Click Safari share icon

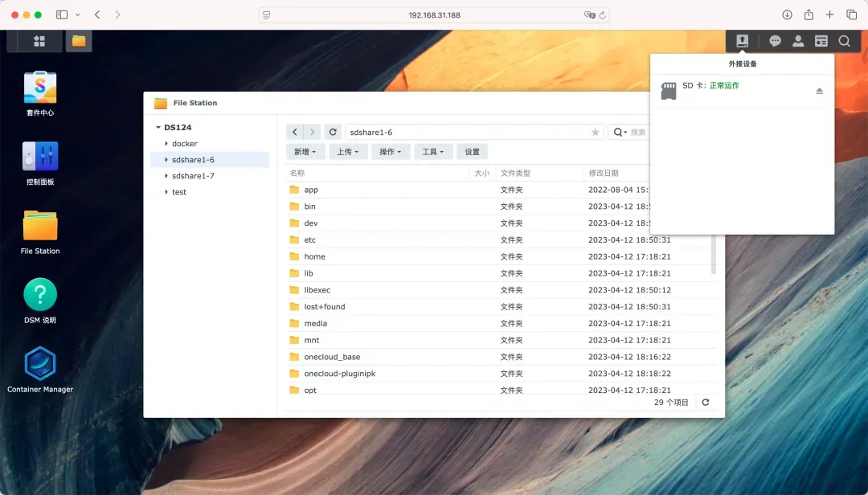point(809,15)
